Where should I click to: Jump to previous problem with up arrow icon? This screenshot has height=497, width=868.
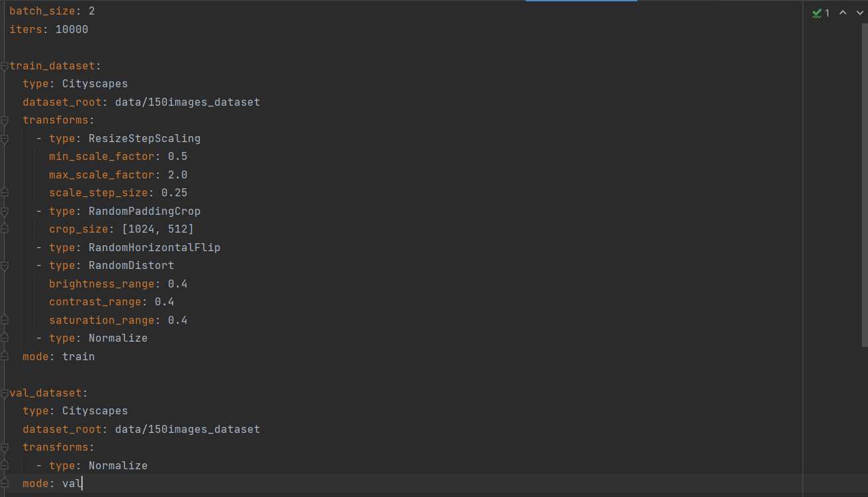pos(842,12)
